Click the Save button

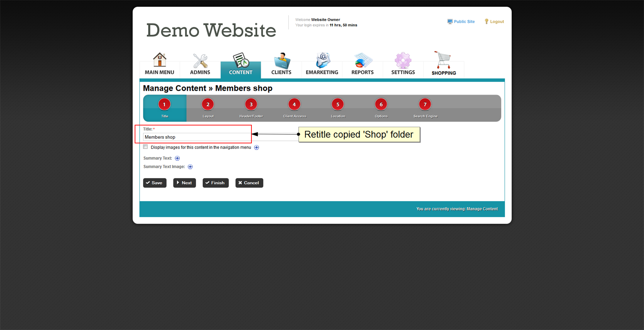pyautogui.click(x=155, y=183)
